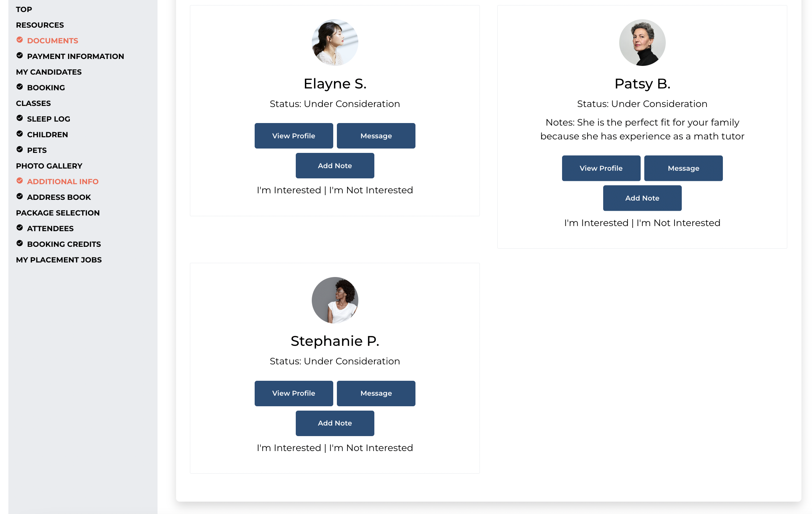
Task: Click Patsy B.'s profile photo
Action: click(642, 42)
